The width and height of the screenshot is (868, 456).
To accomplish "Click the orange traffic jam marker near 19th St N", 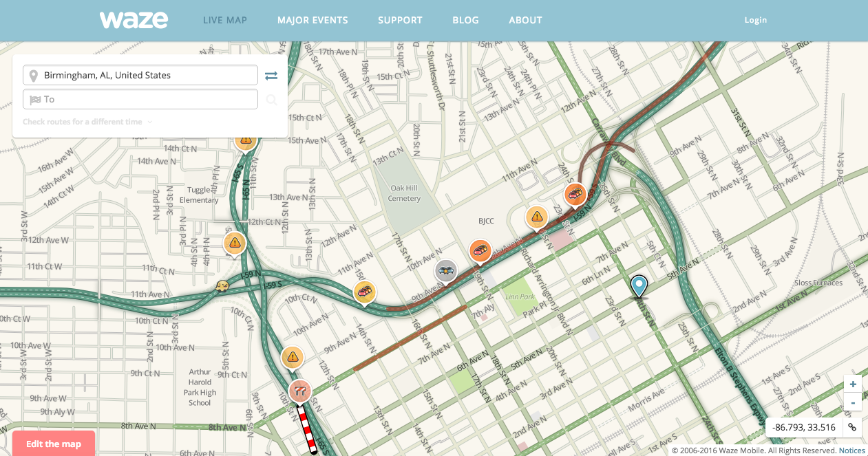I will pyautogui.click(x=480, y=250).
